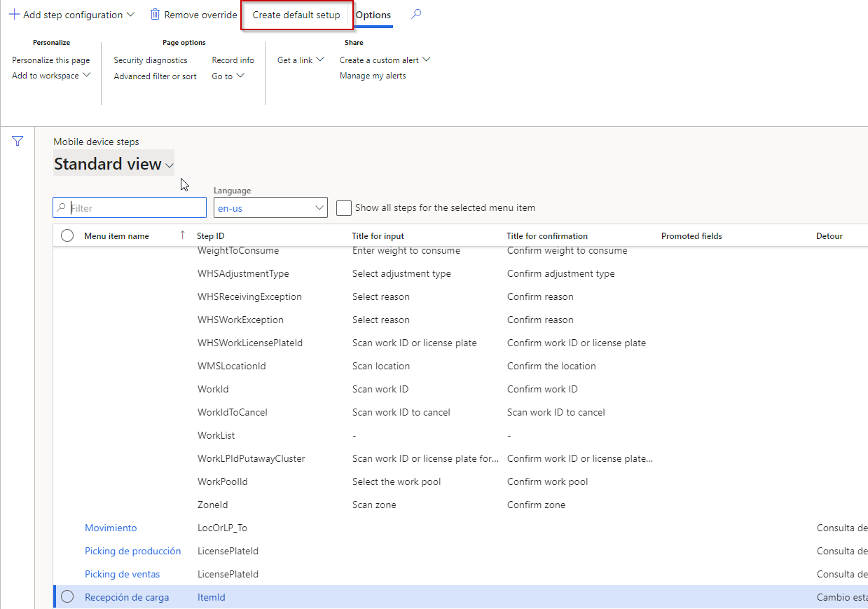Viewport: 868px width, 609px height.
Task: Click Manage my alerts
Action: (373, 76)
